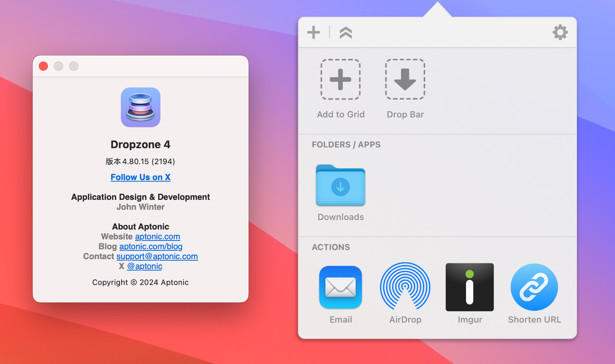Click the version number text
Image resolution: width=615 pixels, height=364 pixels.
[x=140, y=161]
